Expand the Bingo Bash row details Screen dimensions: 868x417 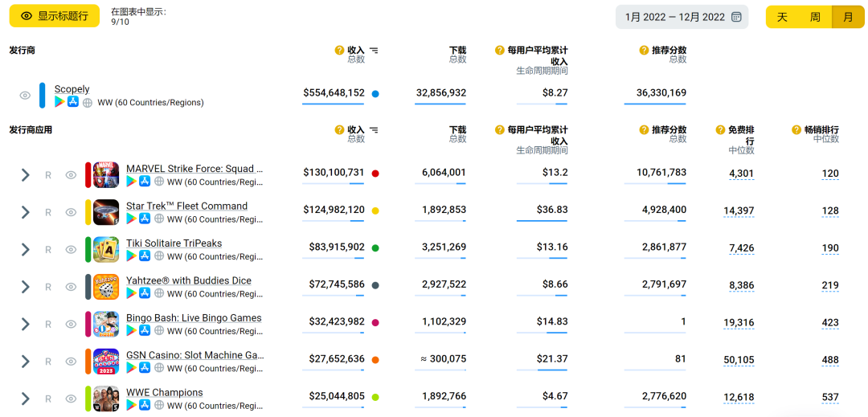25,324
